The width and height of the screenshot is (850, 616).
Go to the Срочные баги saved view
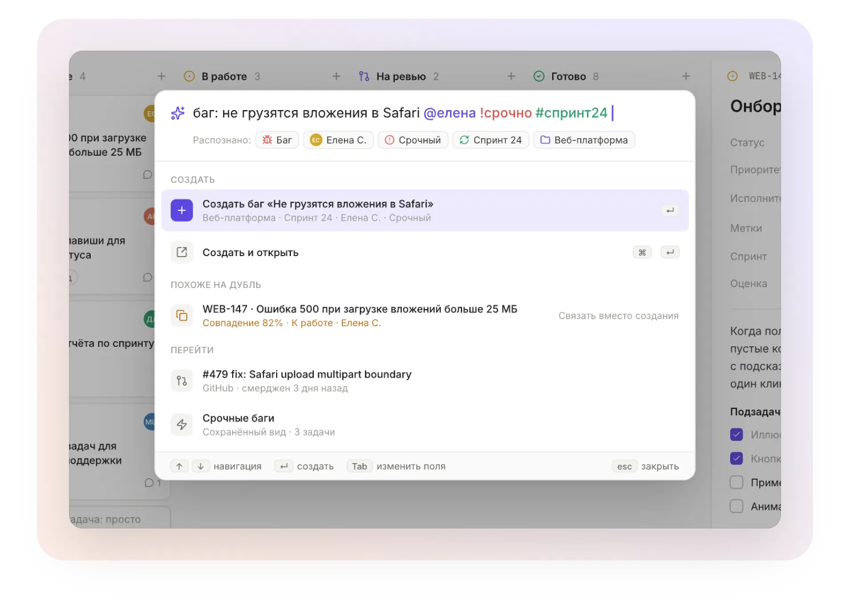pyautogui.click(x=425, y=424)
